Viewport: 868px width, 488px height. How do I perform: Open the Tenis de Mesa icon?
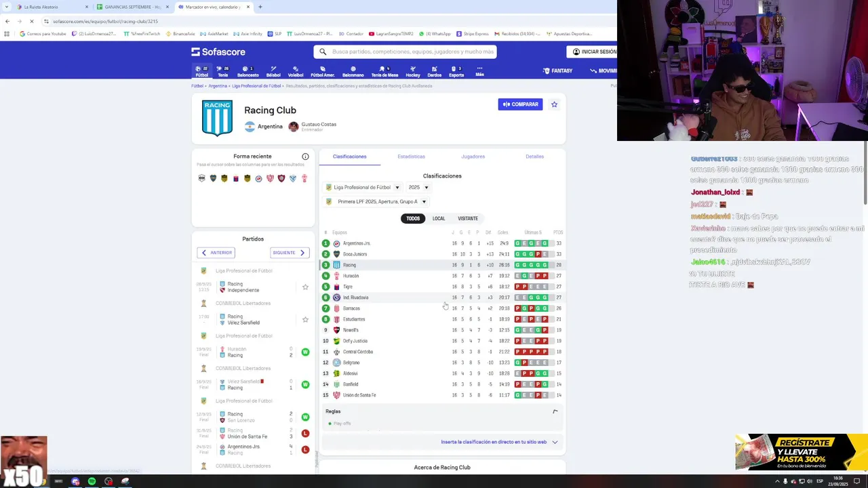[384, 71]
